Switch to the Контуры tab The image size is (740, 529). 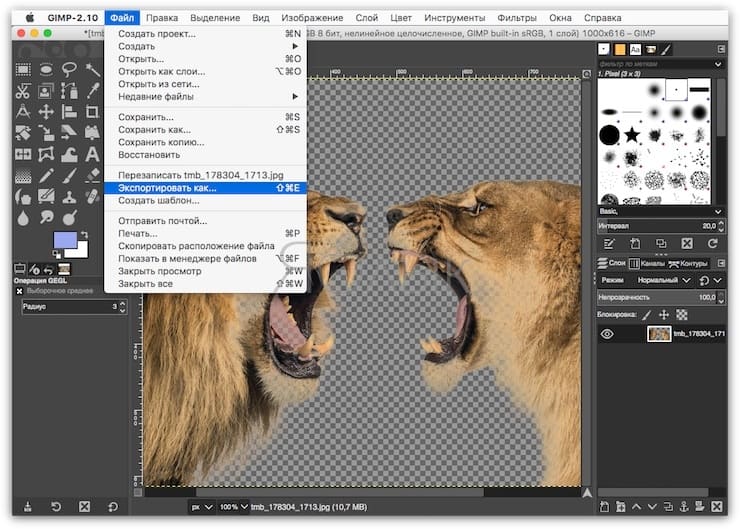tap(689, 263)
